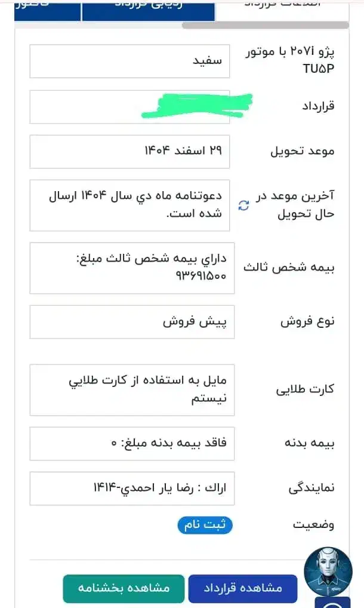Click the refresh icon beside delivery status
364x608 pixels.
[x=243, y=206]
